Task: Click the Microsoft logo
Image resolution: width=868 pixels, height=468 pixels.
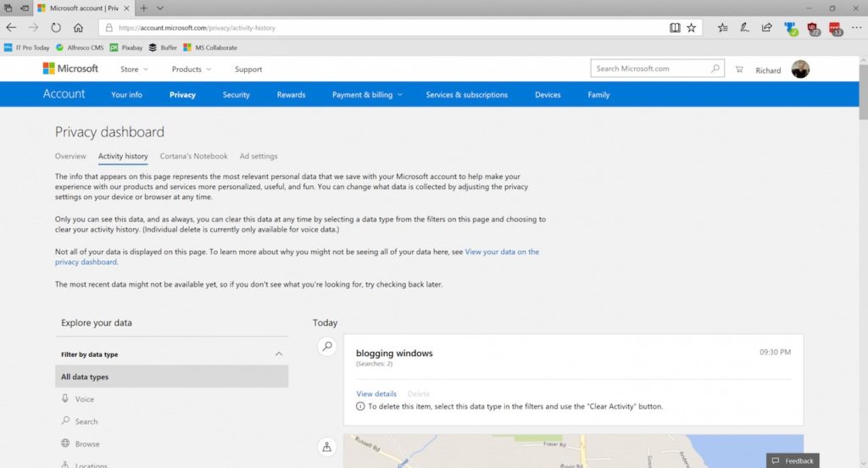Action: (70, 68)
